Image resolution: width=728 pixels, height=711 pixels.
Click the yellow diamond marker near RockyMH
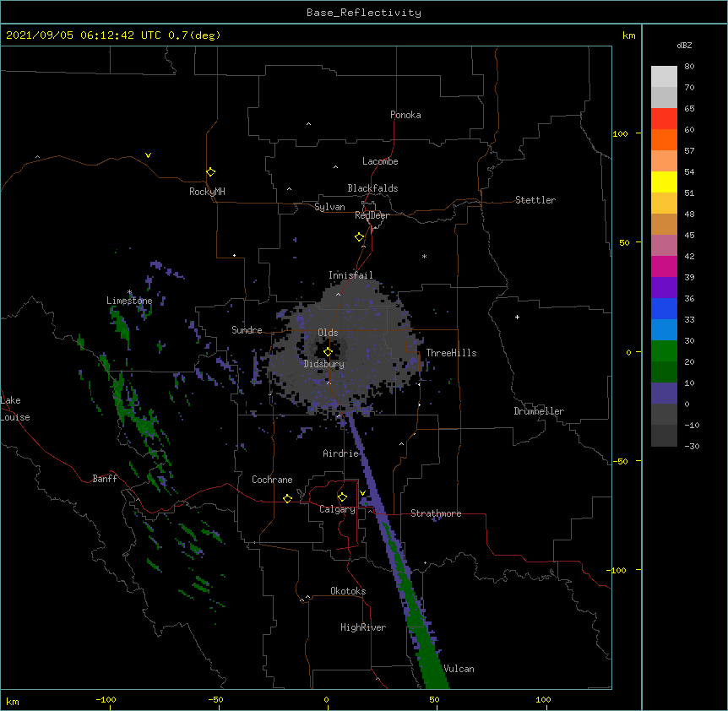coord(210,172)
